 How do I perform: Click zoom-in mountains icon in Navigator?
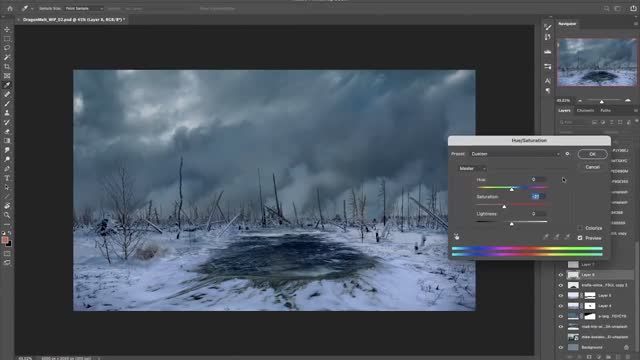point(628,100)
